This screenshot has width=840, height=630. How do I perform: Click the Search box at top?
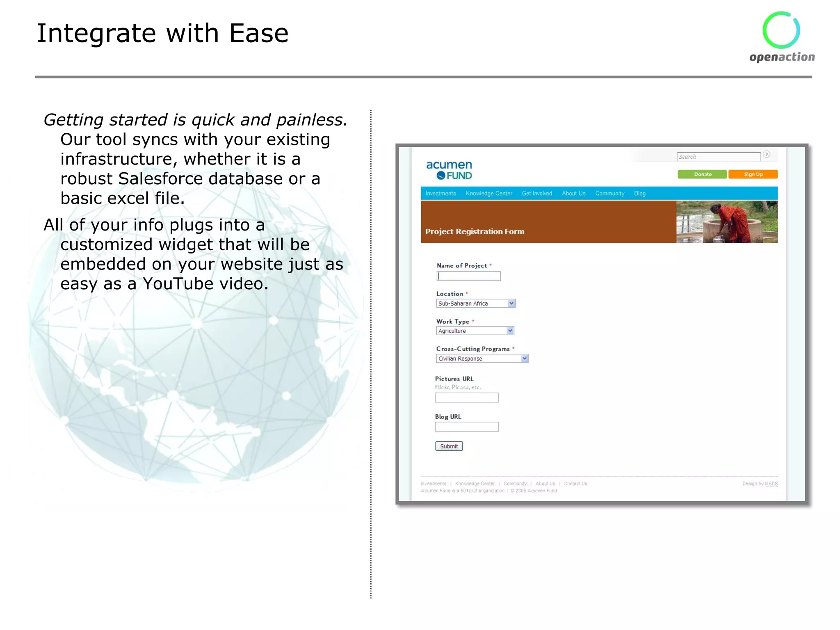click(x=718, y=157)
